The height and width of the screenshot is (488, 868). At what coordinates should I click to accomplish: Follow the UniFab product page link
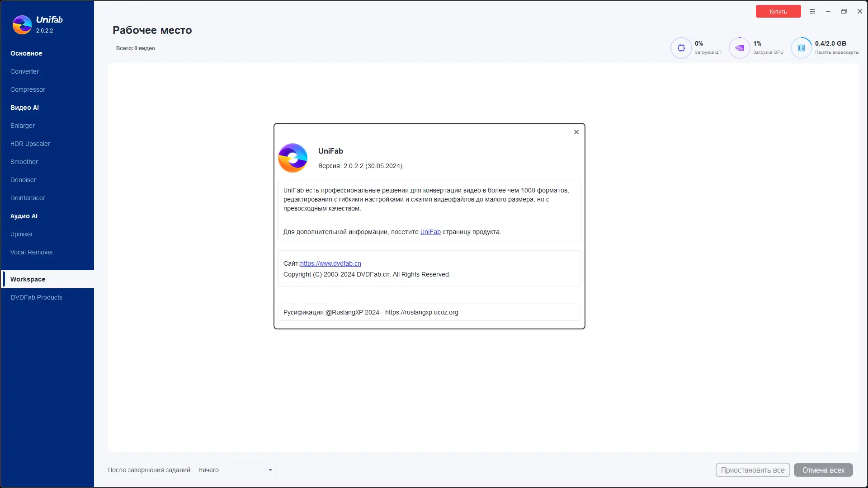(430, 232)
